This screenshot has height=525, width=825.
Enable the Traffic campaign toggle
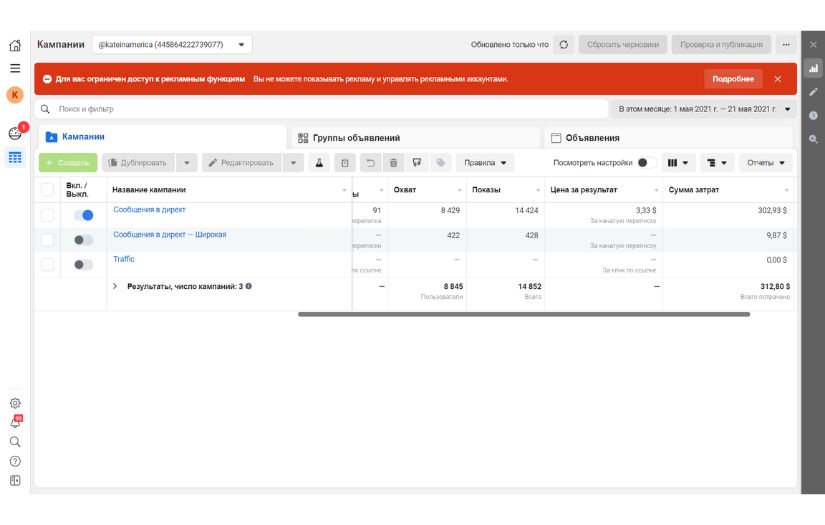pos(83,265)
